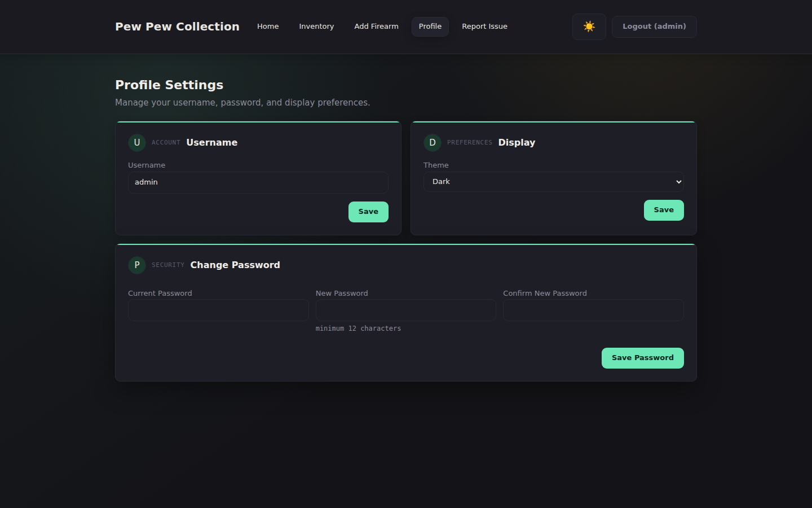Switch to the Inventory page
This screenshot has height=508, width=812.
(x=316, y=26)
